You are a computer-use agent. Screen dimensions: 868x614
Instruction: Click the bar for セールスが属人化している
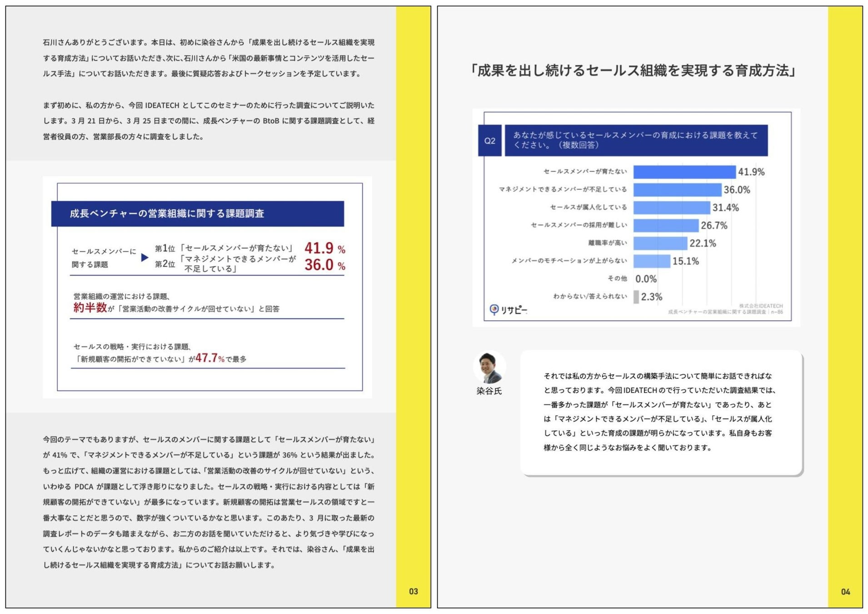tap(672, 207)
